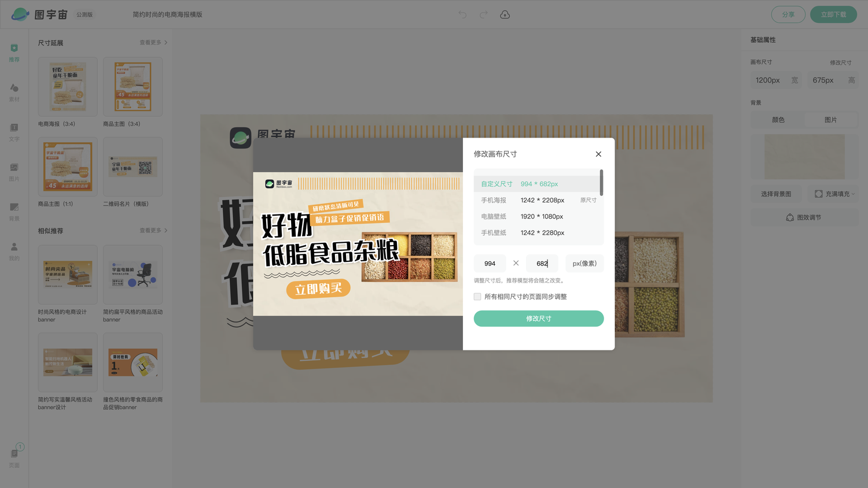868x488 pixels.
Task: Check 所有相同尺寸的页面同步调整 checkbox
Action: click(x=477, y=297)
